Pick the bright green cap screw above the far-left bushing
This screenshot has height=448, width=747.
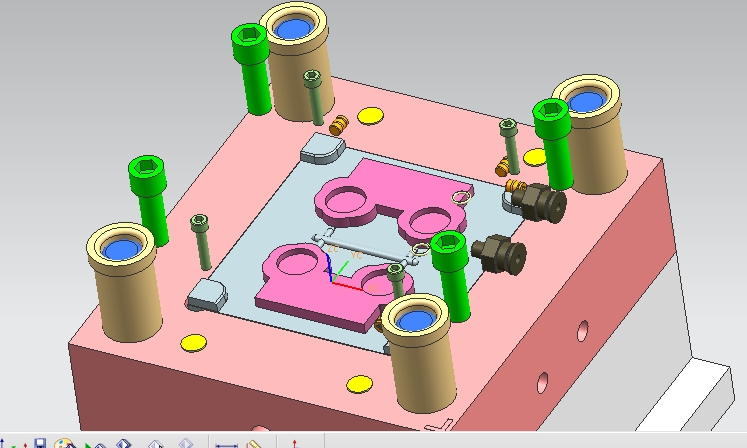149,198
